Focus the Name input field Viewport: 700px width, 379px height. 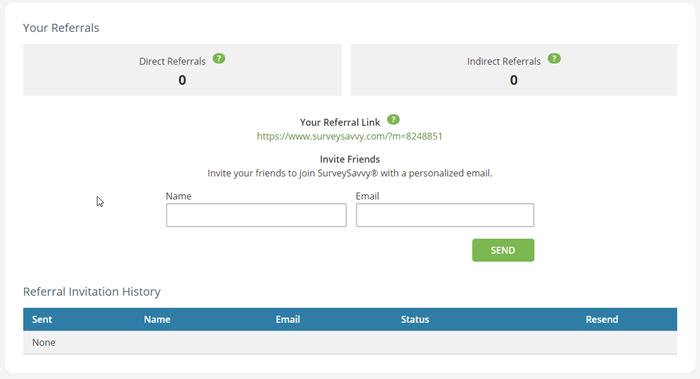click(256, 215)
